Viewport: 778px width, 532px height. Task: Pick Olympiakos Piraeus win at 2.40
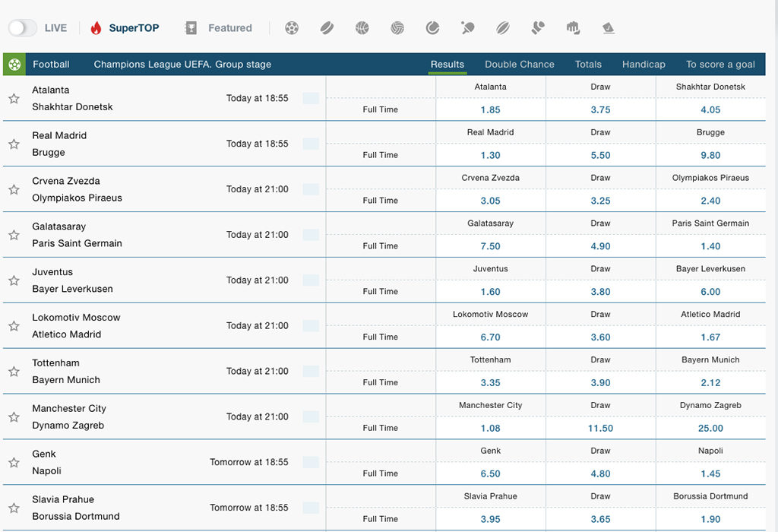(710, 201)
